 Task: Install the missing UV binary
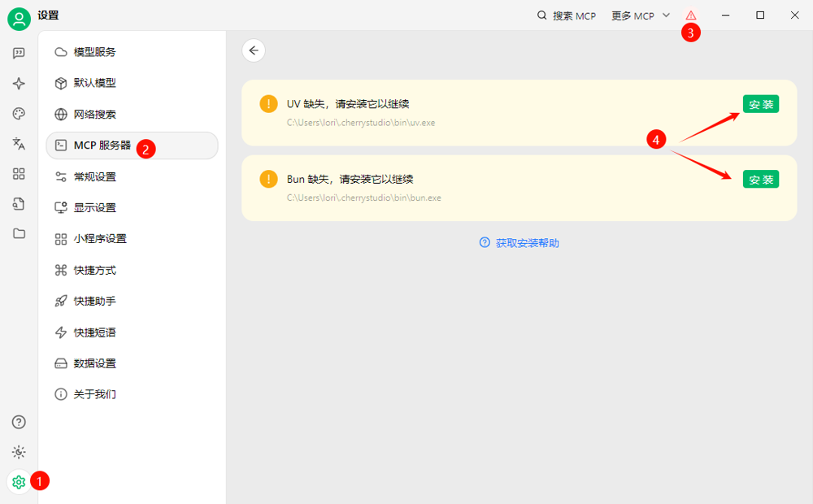[760, 104]
